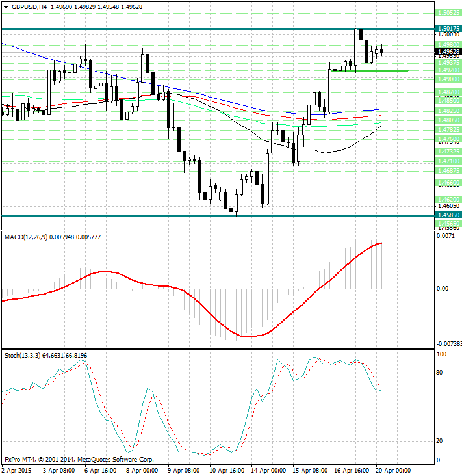Select the black moving average line
462x476 pixels.
point(237,123)
